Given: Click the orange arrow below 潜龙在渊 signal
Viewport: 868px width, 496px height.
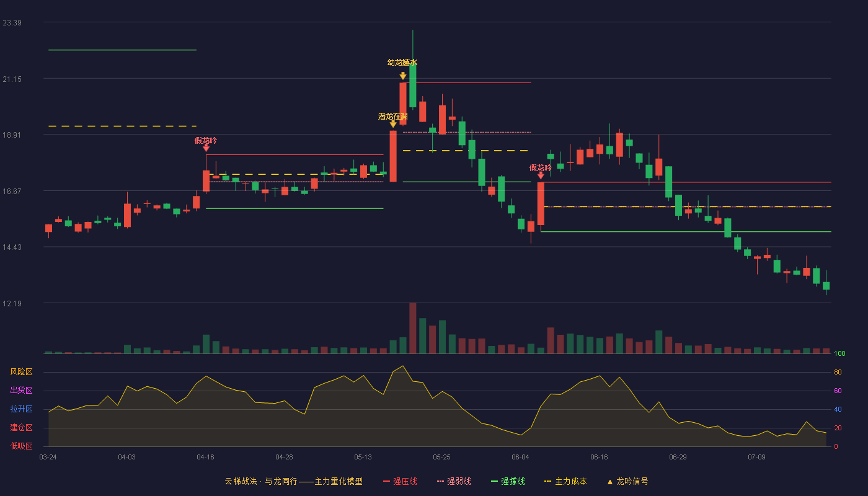Looking at the screenshot, I should point(393,124).
